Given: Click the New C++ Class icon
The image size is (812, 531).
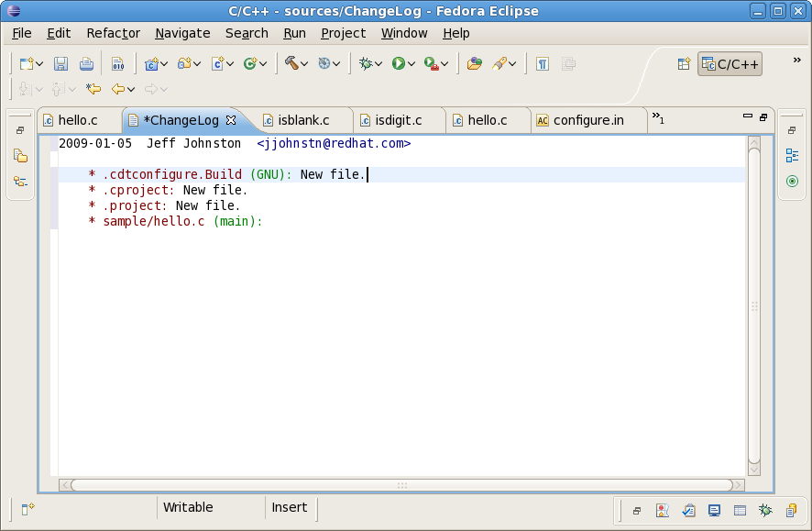Looking at the screenshot, I should pos(250,63).
